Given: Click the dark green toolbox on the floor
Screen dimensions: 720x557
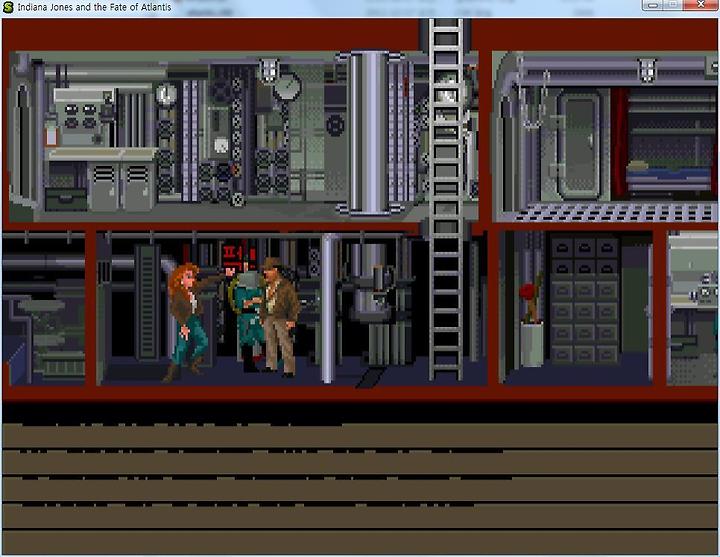Looking at the screenshot, I should (x=66, y=199).
